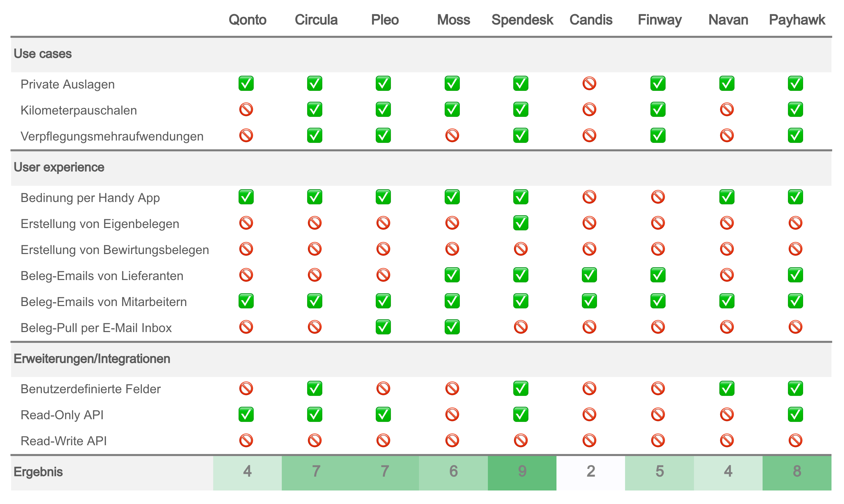Image resolution: width=844 pixels, height=504 pixels.
Task: Click the Erweiterungen/Integrationen section heading
Action: tap(92, 359)
